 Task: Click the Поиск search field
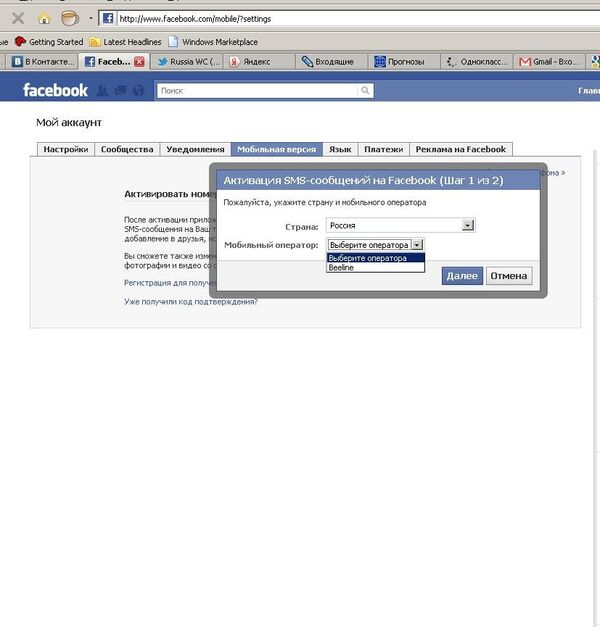click(257, 91)
